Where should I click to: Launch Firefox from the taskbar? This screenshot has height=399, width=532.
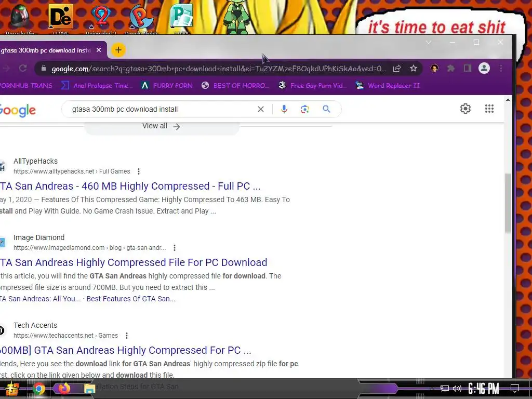64,388
